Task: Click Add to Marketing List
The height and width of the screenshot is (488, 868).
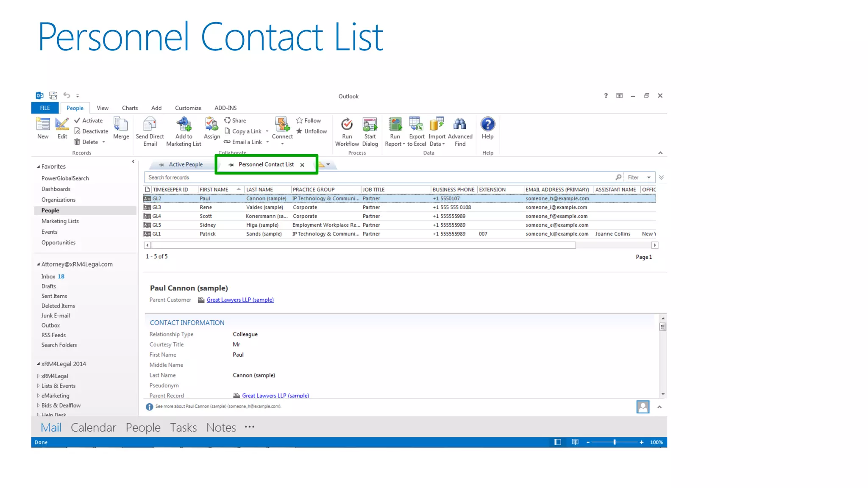Action: [x=184, y=132]
